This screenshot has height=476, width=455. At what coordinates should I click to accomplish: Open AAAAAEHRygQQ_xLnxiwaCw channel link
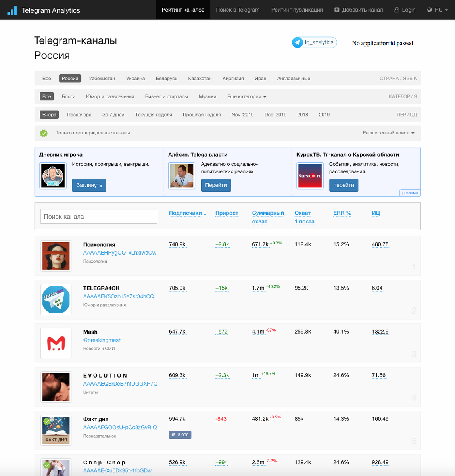coord(120,253)
